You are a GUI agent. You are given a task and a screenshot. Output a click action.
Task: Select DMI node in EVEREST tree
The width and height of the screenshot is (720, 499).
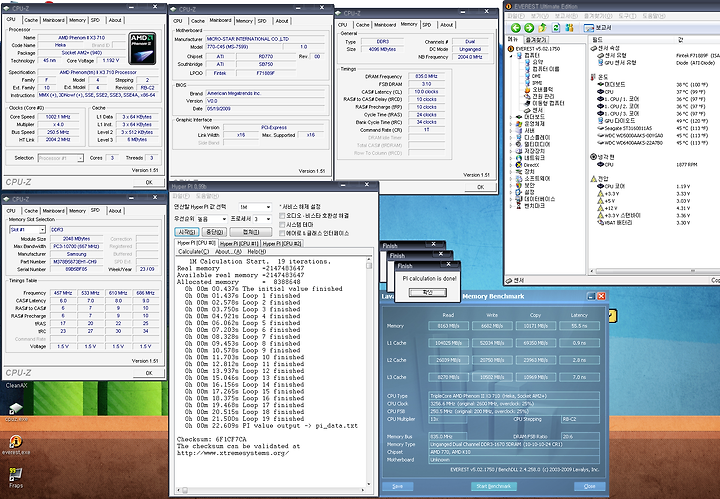(x=533, y=76)
